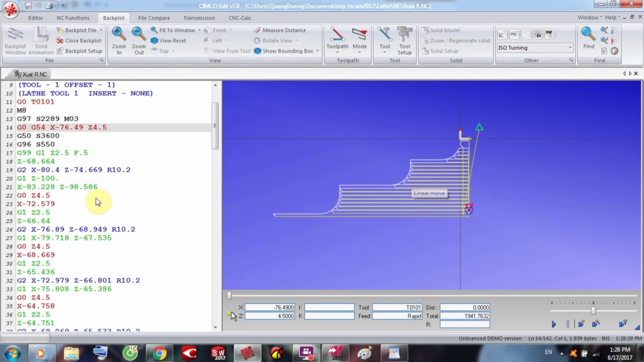644x362 pixels.
Task: Click Close Backplot
Action: (x=79, y=41)
